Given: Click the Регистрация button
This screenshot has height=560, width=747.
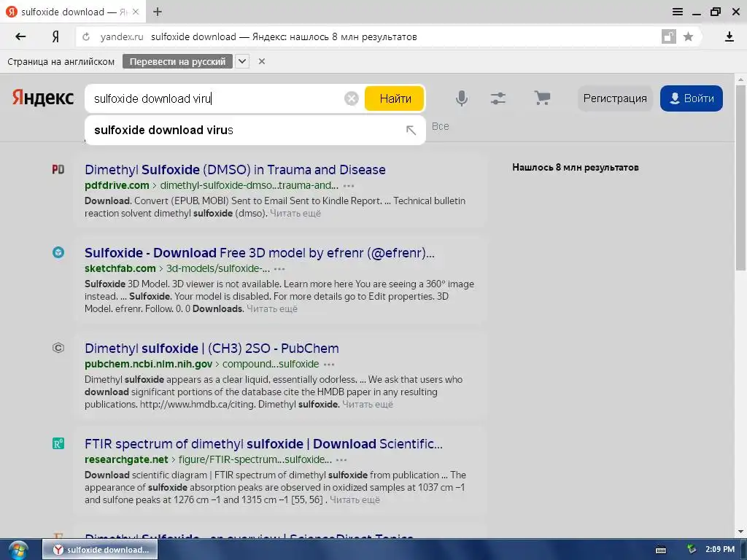Looking at the screenshot, I should click(615, 98).
